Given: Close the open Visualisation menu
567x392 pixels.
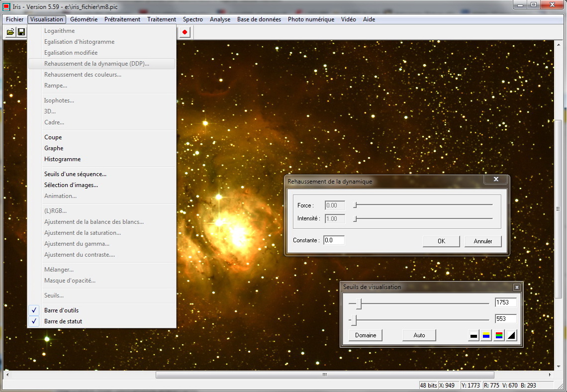Looking at the screenshot, I should point(47,19).
